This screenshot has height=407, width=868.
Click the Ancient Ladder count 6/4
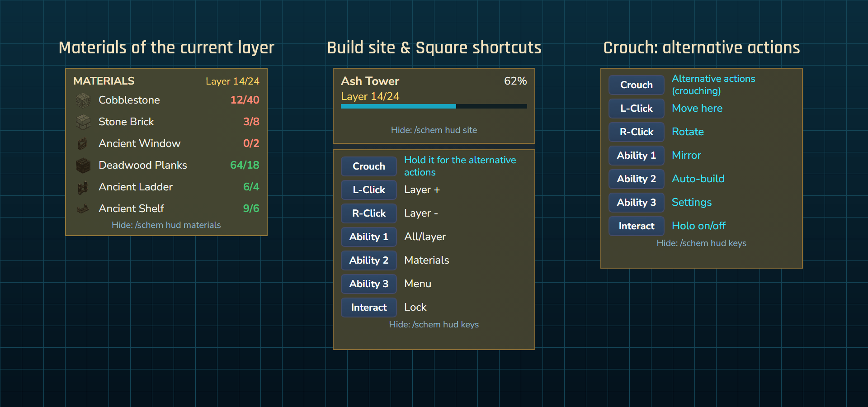coord(251,187)
